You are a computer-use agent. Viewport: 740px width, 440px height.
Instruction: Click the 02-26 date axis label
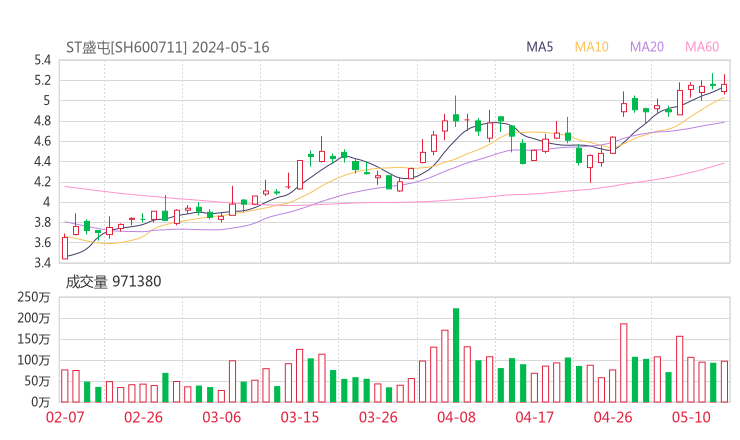(143, 417)
